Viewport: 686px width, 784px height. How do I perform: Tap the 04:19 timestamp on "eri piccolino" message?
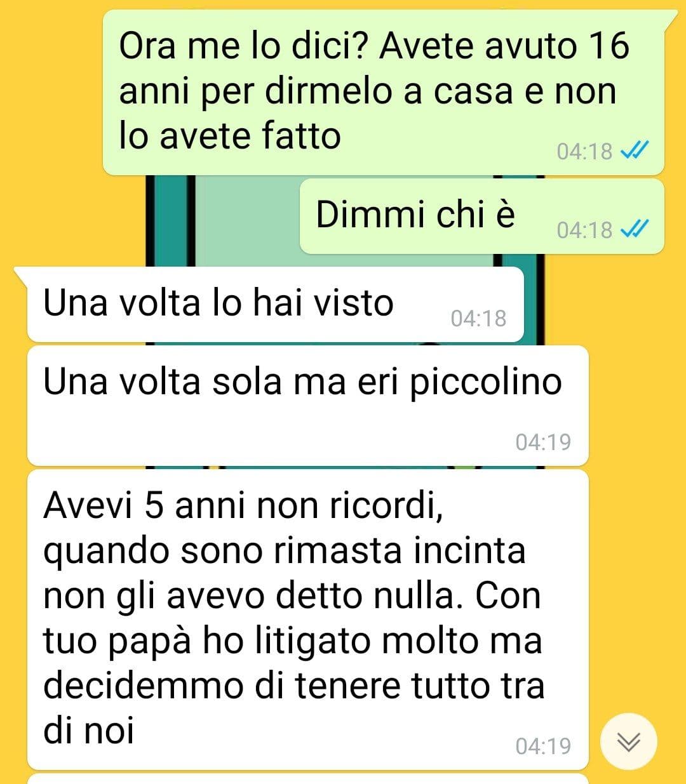[543, 442]
